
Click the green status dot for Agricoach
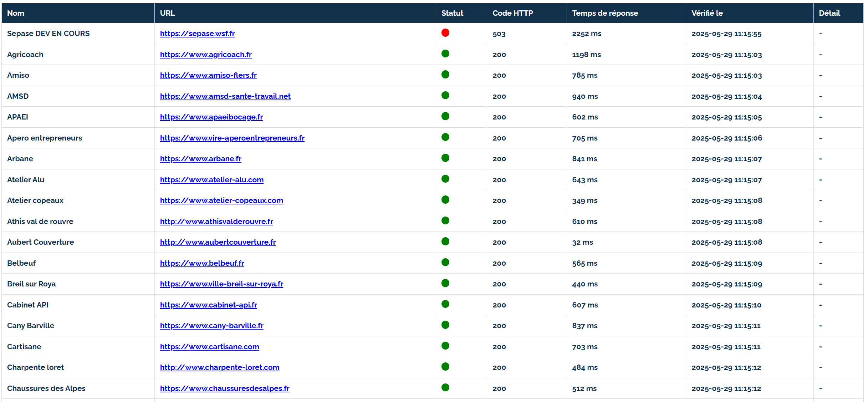click(x=445, y=54)
